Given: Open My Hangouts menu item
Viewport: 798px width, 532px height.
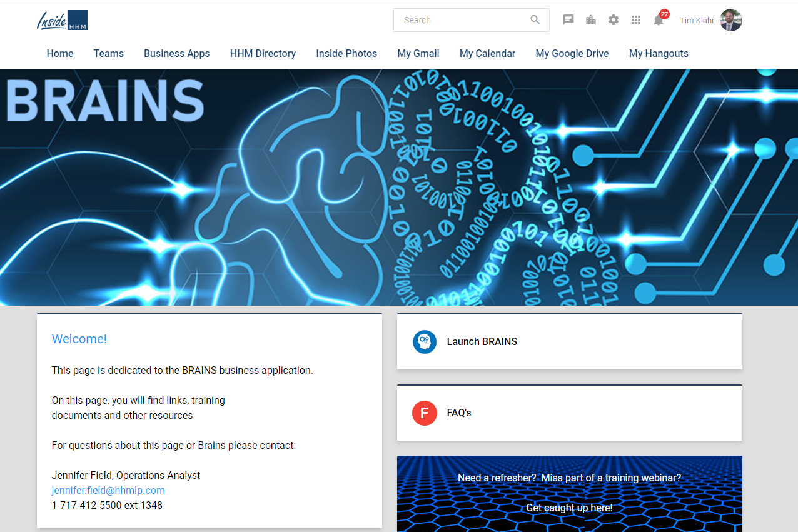Looking at the screenshot, I should pos(659,53).
